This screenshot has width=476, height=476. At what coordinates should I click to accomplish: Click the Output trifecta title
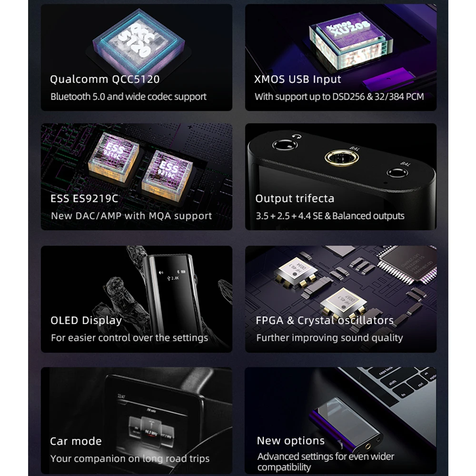pos(295,198)
